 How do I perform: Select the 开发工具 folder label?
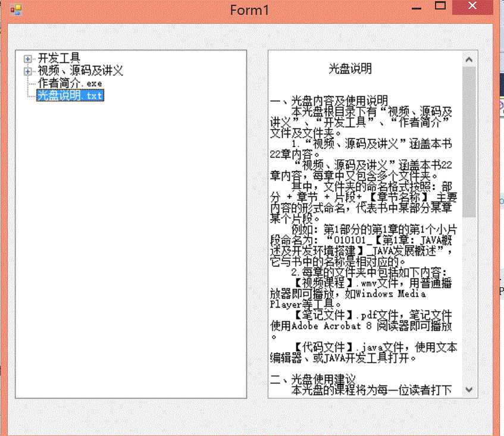point(59,58)
